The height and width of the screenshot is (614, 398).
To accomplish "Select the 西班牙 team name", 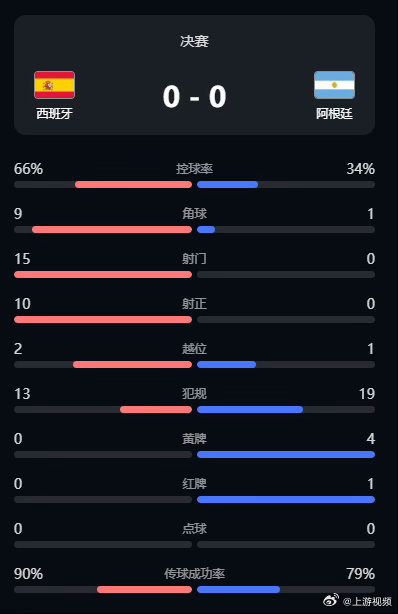I will coord(54,114).
